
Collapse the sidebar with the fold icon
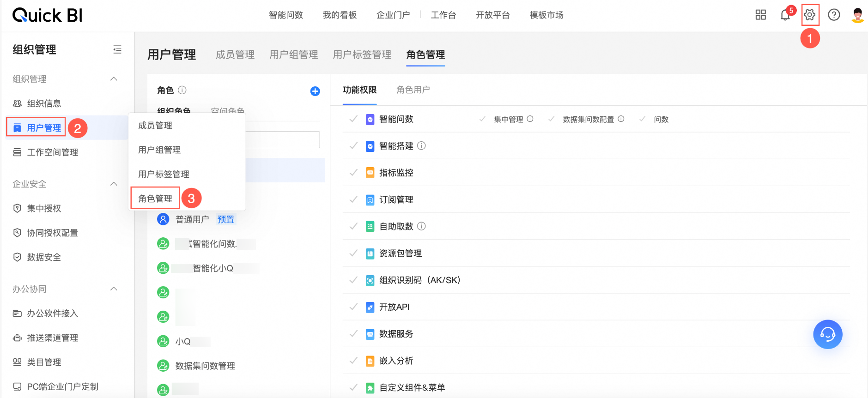tap(117, 49)
